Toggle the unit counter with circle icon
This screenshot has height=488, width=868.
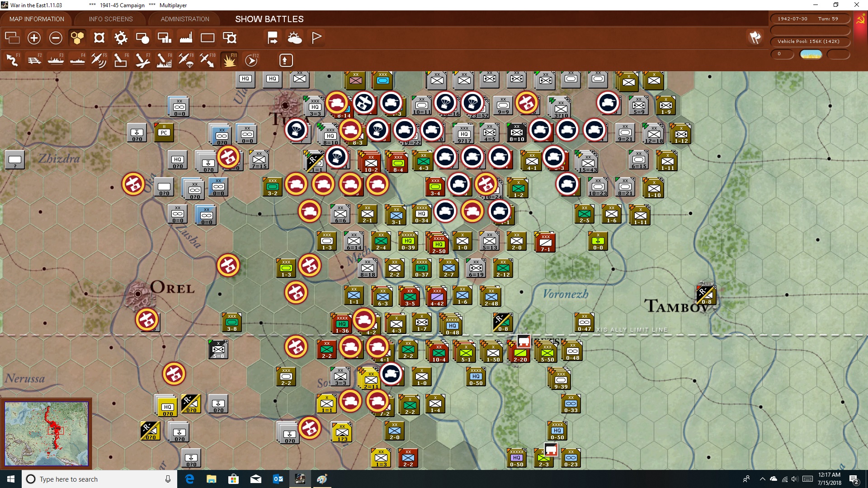pyautogui.click(x=142, y=38)
